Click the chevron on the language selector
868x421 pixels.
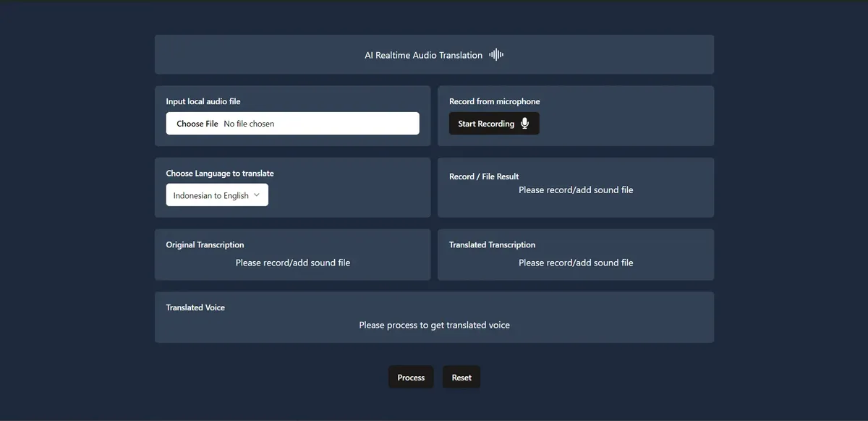click(x=256, y=195)
